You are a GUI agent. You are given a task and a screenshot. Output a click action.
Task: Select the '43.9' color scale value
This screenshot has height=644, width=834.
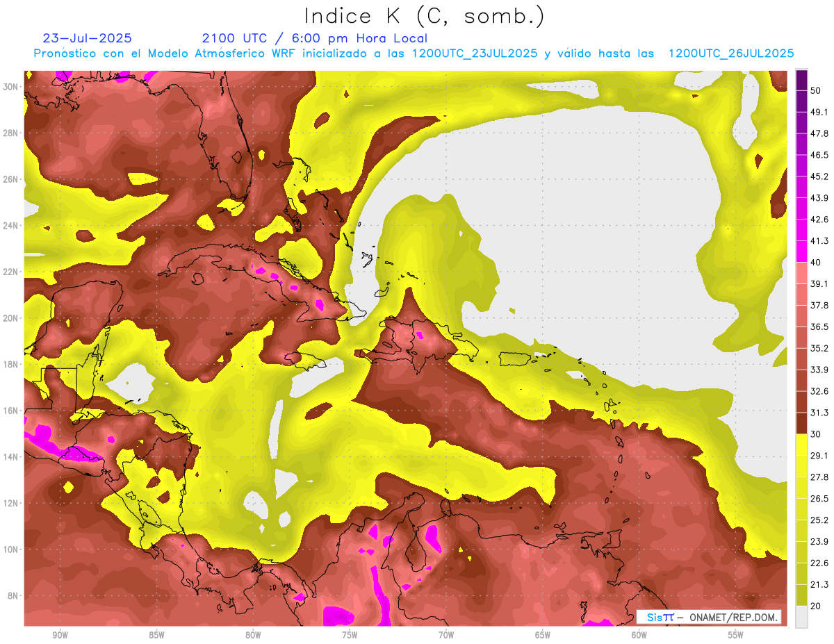tap(819, 198)
